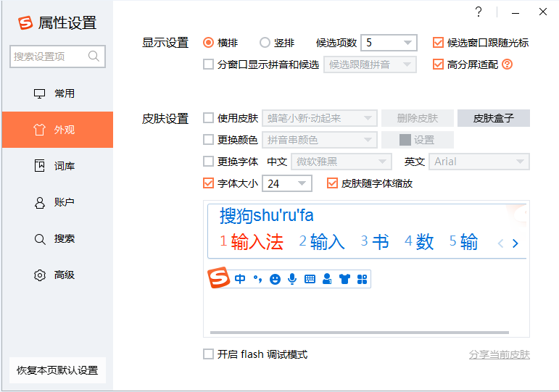Screen dimensions: 559x392
Task: Click candidate 4 数 in preview
Action: [419, 241]
